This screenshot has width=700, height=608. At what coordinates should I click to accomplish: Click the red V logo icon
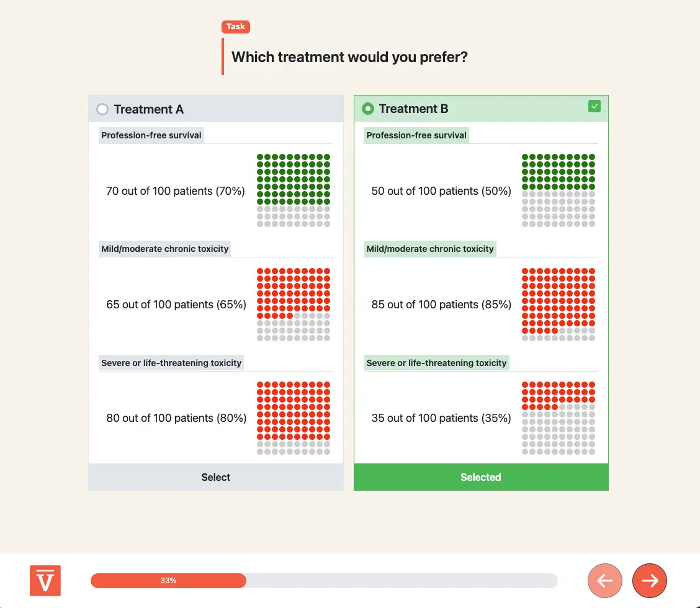45,581
